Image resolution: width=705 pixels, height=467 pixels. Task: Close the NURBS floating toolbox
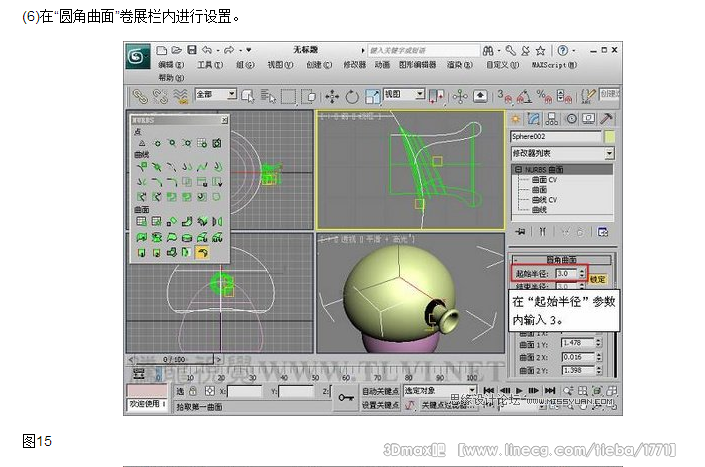pos(224,120)
